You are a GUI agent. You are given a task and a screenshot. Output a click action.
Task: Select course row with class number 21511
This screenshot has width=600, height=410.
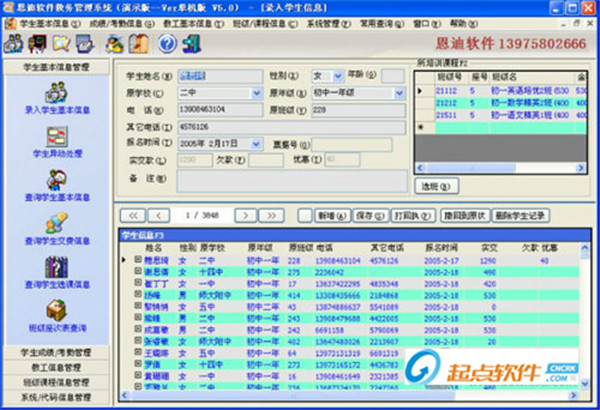coord(502,115)
